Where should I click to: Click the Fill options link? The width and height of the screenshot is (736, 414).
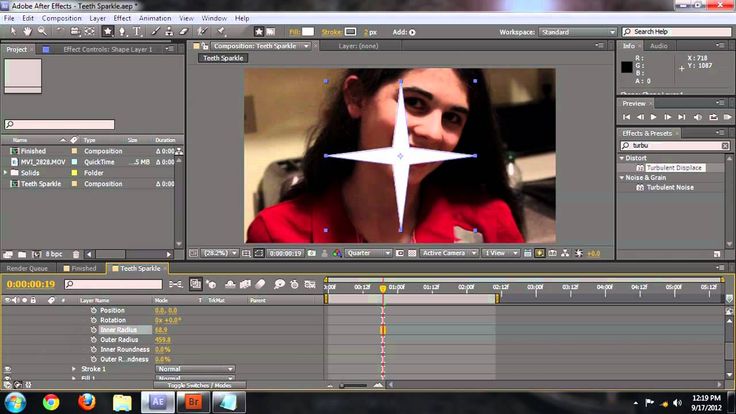(295, 32)
